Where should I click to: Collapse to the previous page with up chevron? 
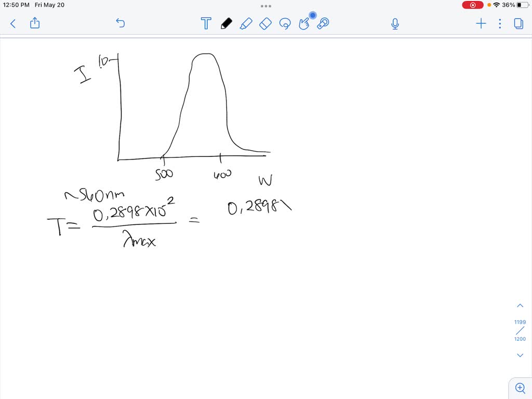click(520, 305)
